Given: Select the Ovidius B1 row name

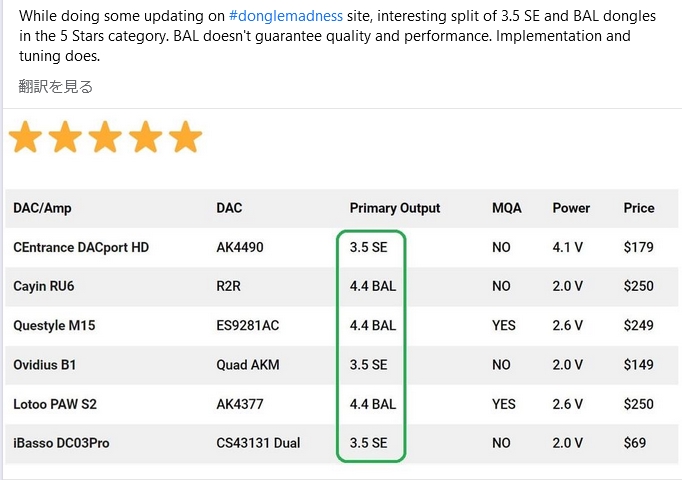Looking at the screenshot, I should 45,365.
